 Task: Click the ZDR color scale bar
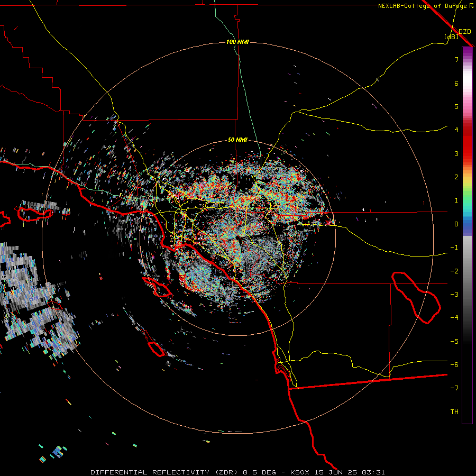coord(467,235)
